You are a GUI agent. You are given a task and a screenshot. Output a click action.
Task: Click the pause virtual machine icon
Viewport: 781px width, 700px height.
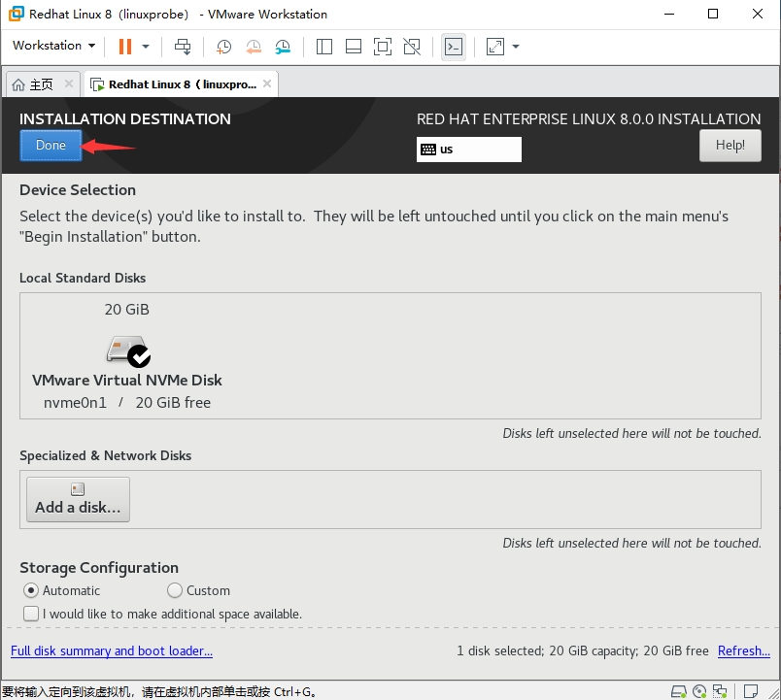pyautogui.click(x=125, y=47)
